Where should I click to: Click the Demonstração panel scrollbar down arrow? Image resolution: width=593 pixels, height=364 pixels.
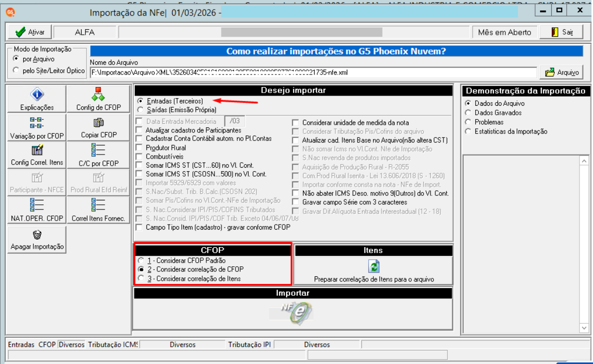point(584,328)
